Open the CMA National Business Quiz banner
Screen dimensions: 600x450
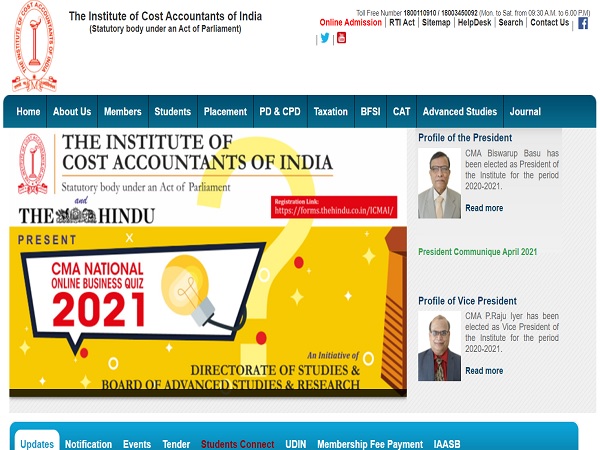click(208, 263)
